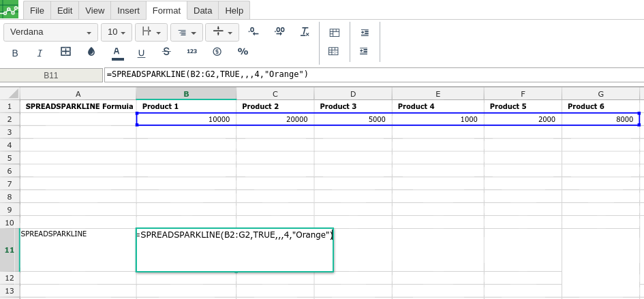Image resolution: width=644 pixels, height=299 pixels.
Task: Select column E header
Action: click(438, 94)
